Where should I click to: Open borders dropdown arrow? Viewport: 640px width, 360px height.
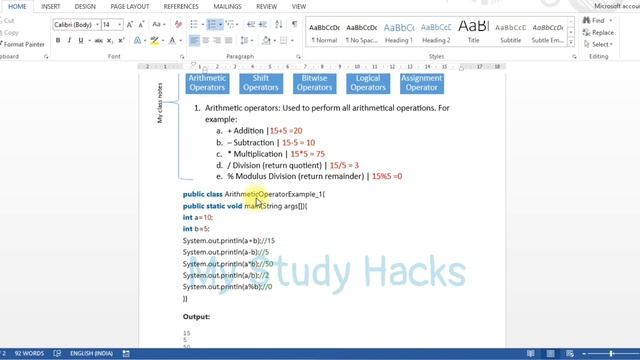tap(292, 40)
